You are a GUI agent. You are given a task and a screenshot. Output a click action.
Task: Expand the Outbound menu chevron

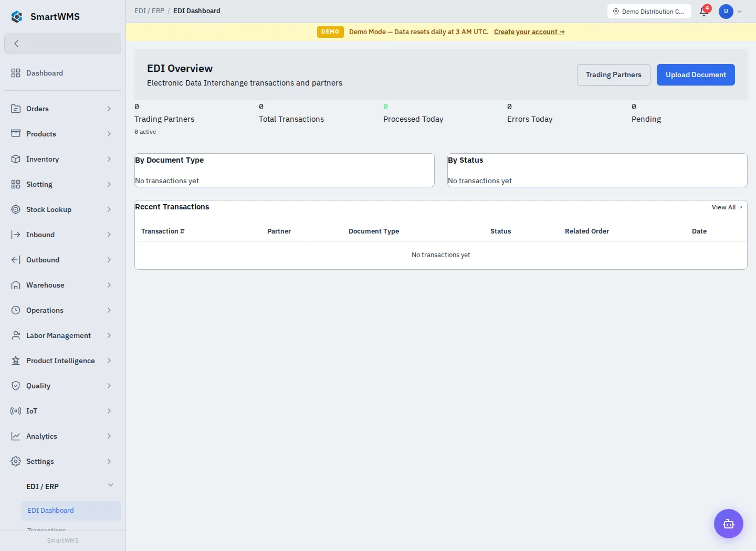pos(109,260)
